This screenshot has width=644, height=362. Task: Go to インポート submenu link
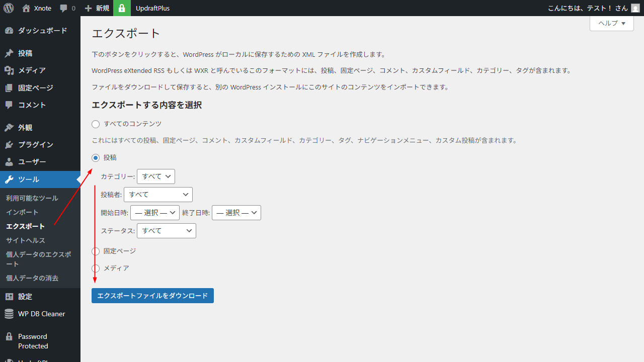pyautogui.click(x=22, y=212)
